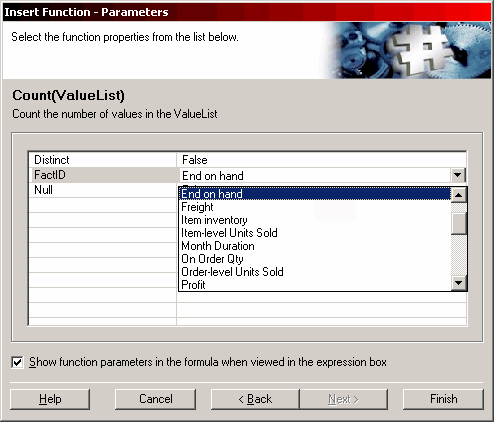The width and height of the screenshot is (494, 422).
Task: Open the FactID dropdown arrow
Action: (458, 175)
